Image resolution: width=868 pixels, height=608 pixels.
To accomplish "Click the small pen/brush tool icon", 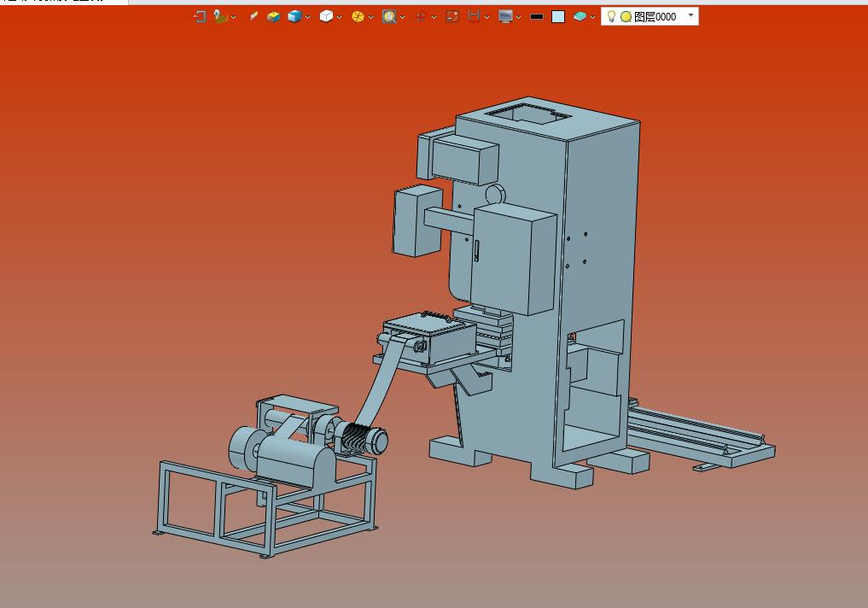I will (253, 16).
